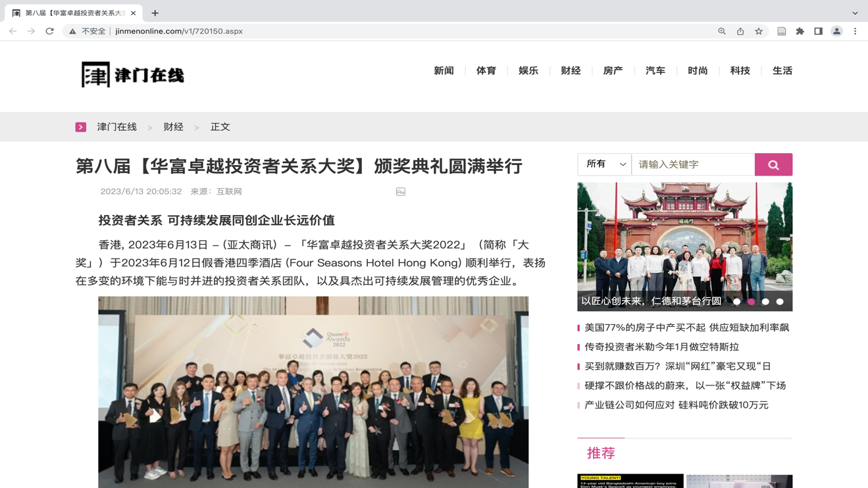Open the 科技 navigation menu
868x488 pixels.
(x=740, y=70)
